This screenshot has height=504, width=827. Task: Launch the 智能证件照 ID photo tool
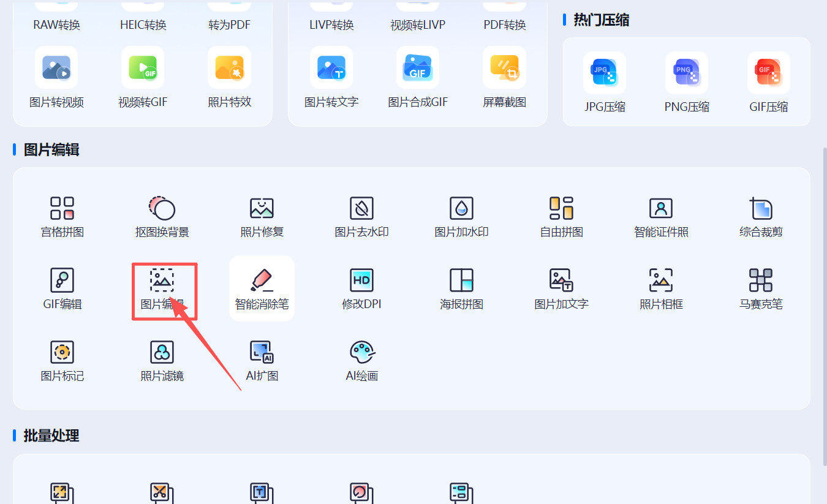(661, 217)
